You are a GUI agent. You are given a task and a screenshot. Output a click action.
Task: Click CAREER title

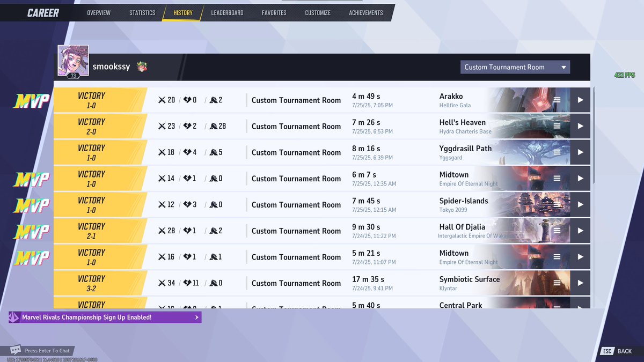(x=43, y=13)
